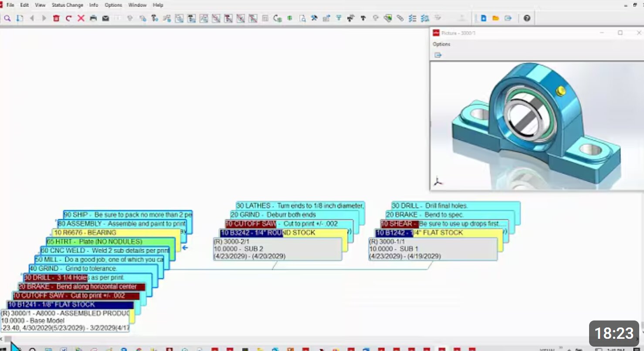
Task: Click the bearing 3D model picture
Action: tap(536, 125)
